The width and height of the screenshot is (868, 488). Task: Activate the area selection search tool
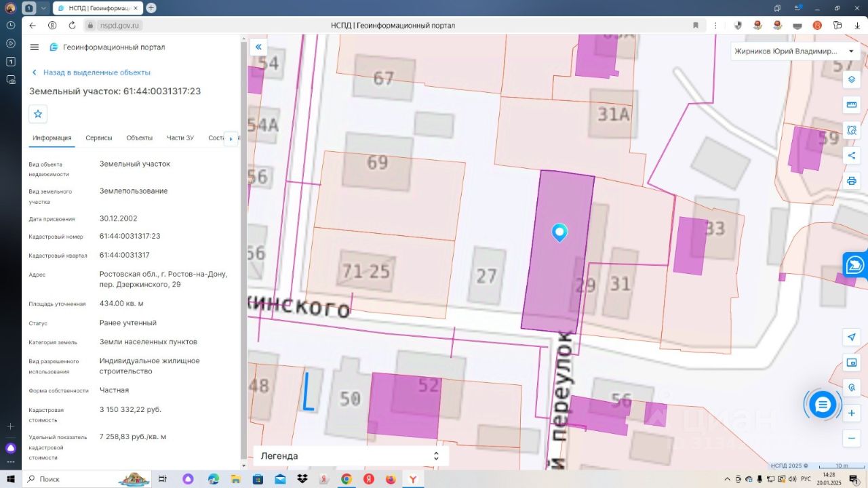point(852,130)
